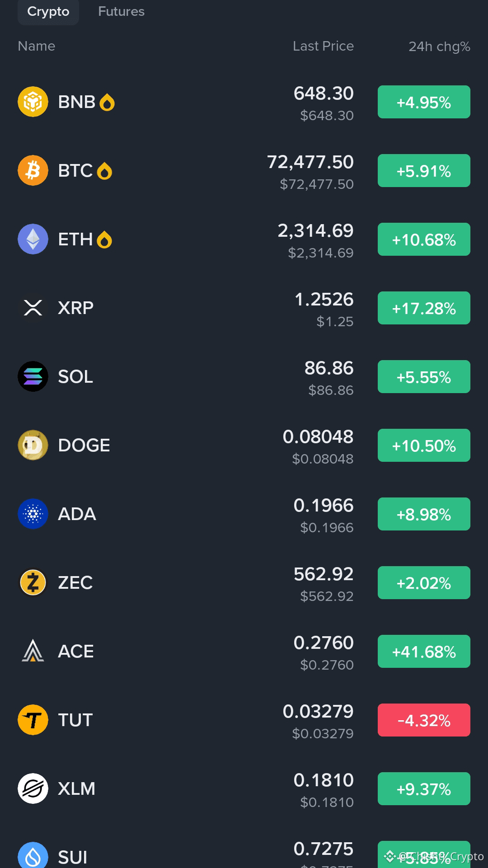488x868 pixels.
Task: Tap the BNB coin logo
Action: point(33,102)
